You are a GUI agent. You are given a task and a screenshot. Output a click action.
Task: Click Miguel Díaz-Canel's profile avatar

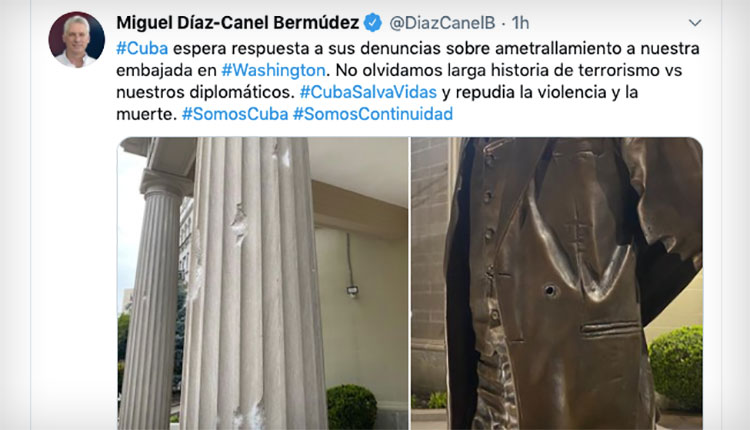tap(77, 40)
